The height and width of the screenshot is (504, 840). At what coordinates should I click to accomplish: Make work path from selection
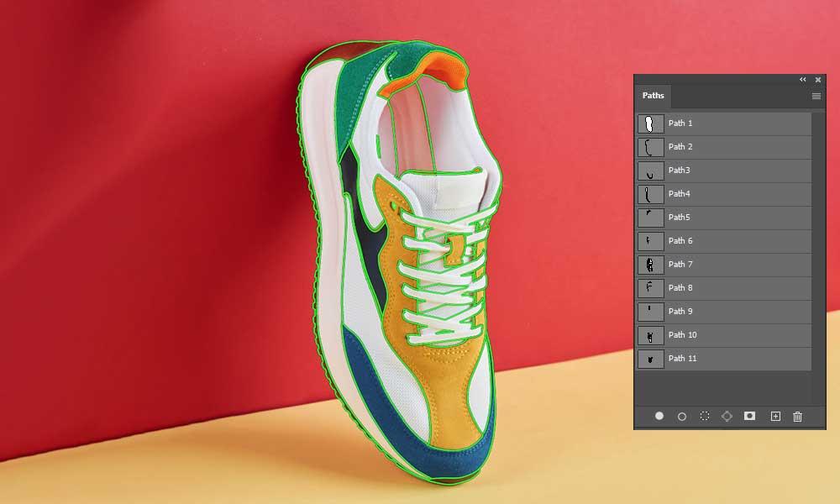click(x=727, y=416)
